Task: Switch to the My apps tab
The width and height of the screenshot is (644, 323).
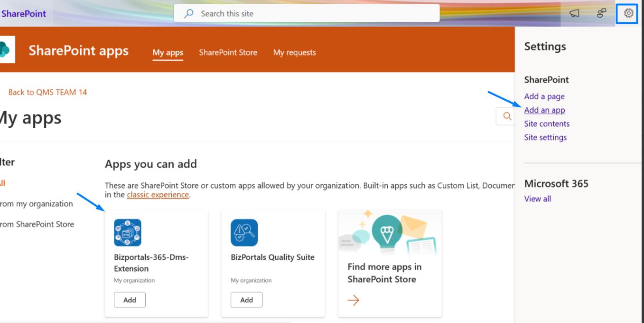Action: (168, 53)
